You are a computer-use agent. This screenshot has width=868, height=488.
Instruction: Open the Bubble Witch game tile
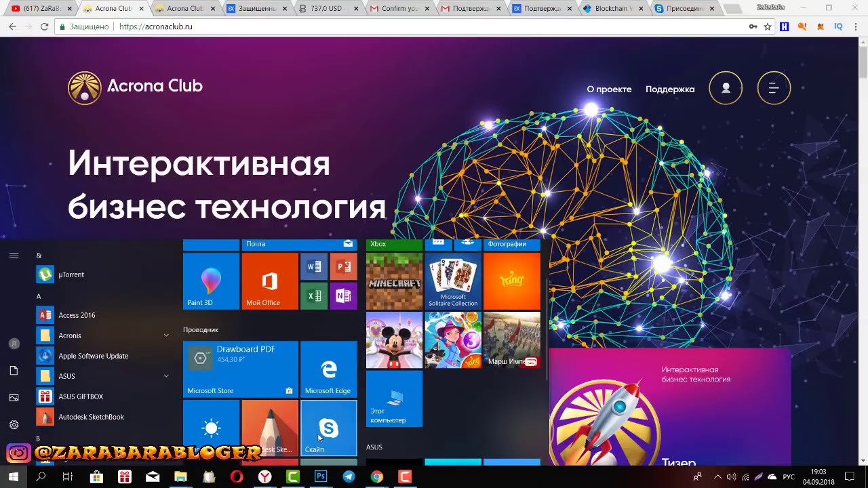pos(453,340)
